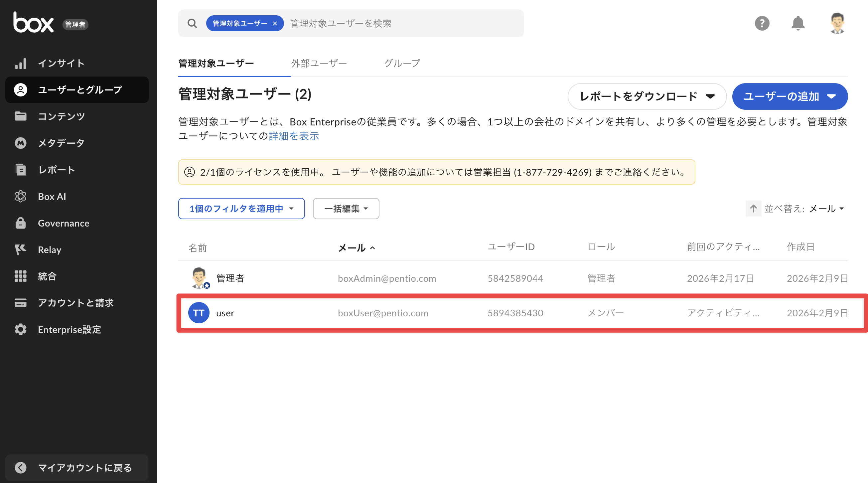Click the Box AI icon
868x483 pixels.
(x=21, y=196)
